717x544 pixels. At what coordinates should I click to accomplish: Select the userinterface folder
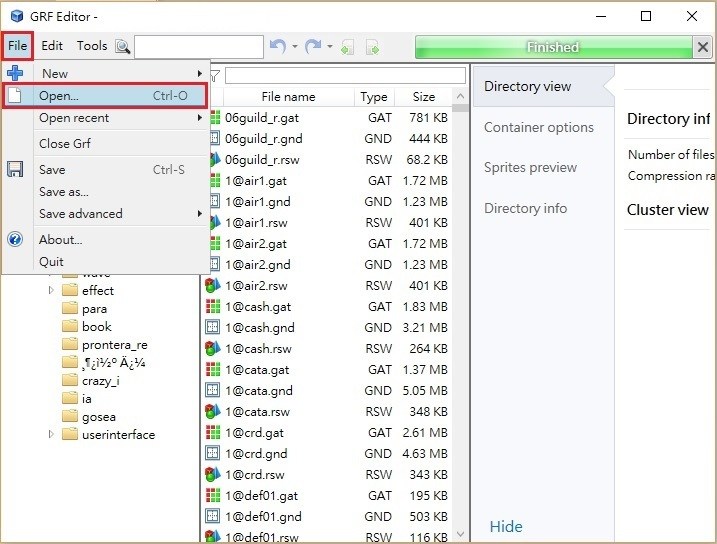[x=118, y=434]
